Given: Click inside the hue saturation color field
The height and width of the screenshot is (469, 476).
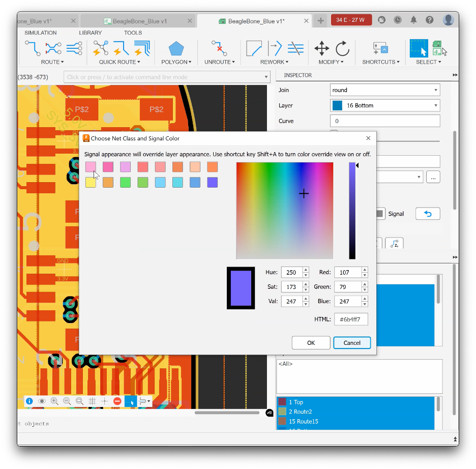Looking at the screenshot, I should (284, 211).
